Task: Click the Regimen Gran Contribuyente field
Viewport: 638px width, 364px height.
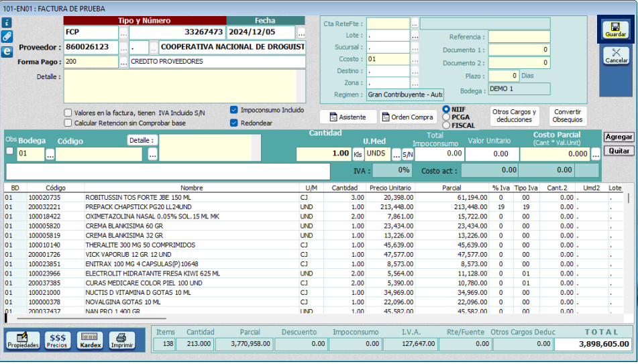Action: 405,95
